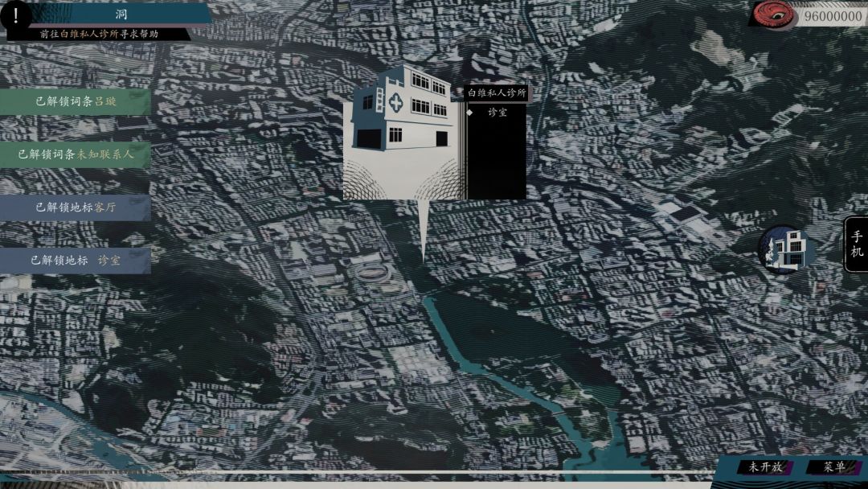Open the 菜单 menu
The width and height of the screenshot is (868, 489).
click(833, 466)
